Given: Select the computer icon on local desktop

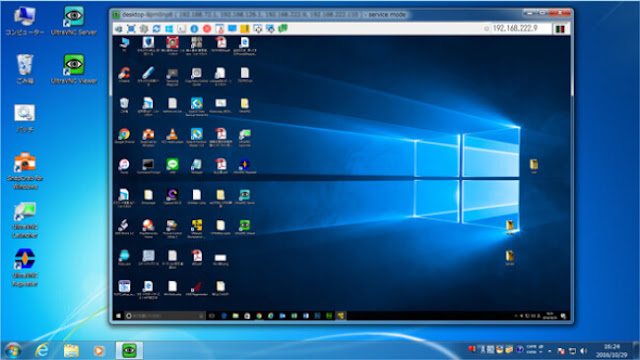Looking at the screenshot, I should pyautogui.click(x=24, y=21).
